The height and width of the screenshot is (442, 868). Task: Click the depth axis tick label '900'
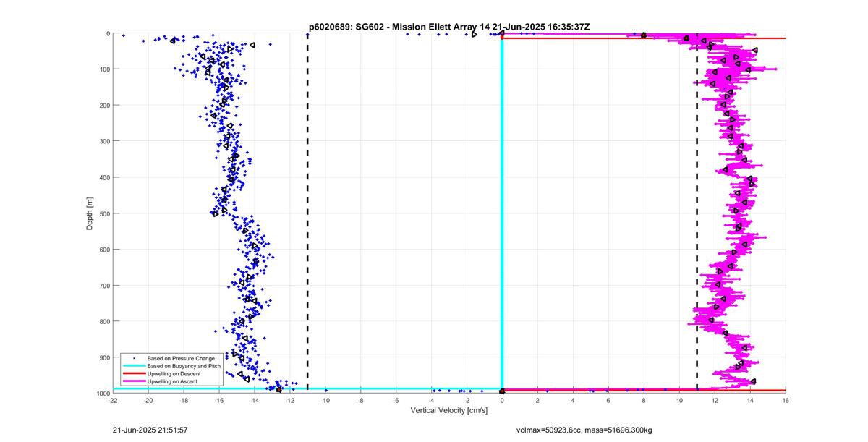coord(104,357)
